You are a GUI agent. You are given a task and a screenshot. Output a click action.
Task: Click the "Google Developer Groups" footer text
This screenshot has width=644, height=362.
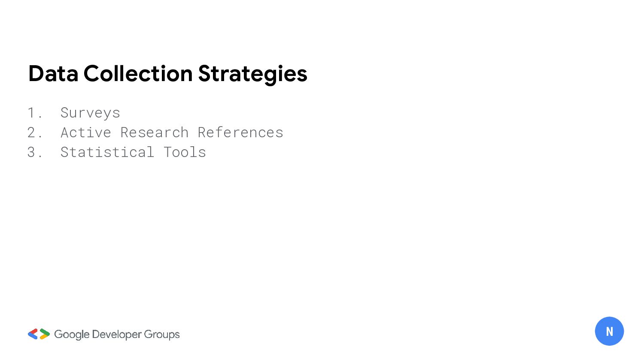point(117,335)
